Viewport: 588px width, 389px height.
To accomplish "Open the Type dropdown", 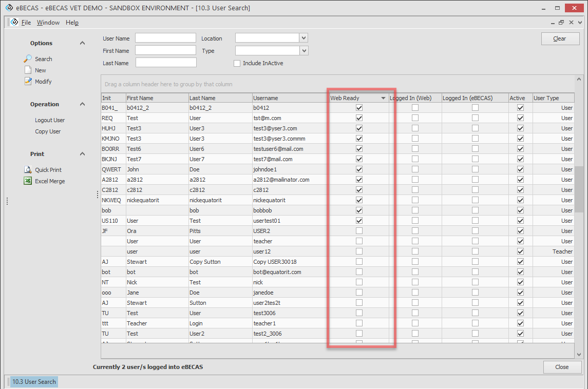I will point(304,51).
